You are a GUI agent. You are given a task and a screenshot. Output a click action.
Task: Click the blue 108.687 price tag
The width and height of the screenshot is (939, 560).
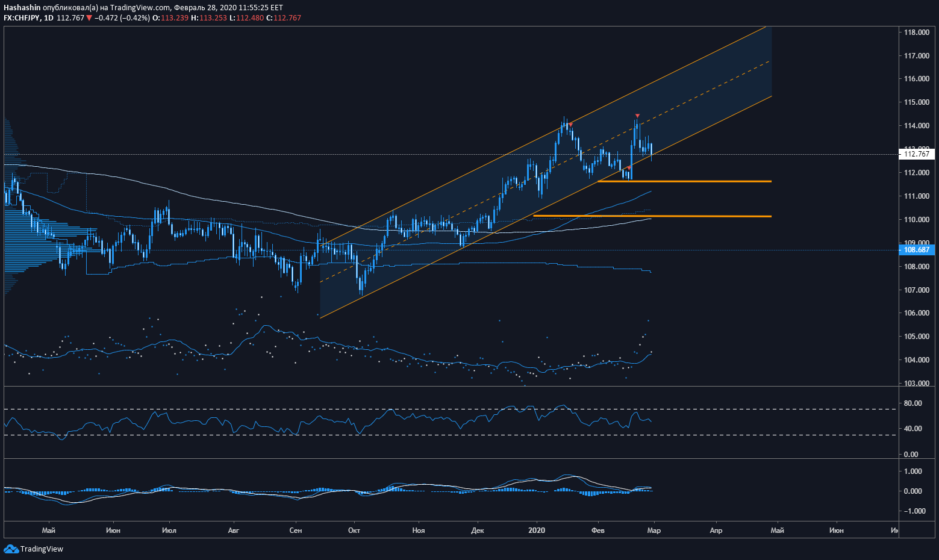(x=916, y=249)
